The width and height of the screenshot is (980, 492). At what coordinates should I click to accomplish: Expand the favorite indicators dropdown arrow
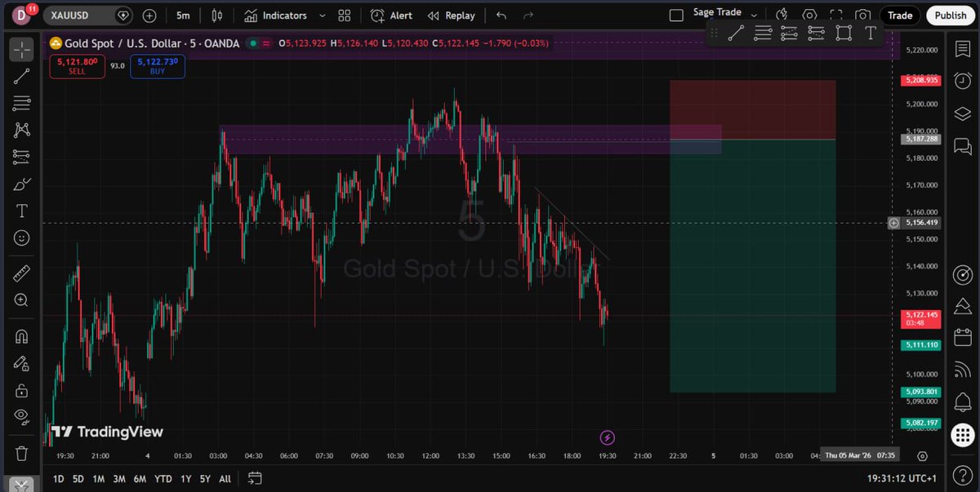pos(321,16)
